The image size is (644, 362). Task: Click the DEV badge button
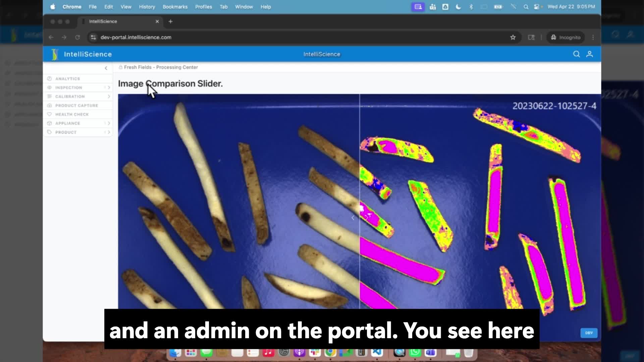point(589,333)
